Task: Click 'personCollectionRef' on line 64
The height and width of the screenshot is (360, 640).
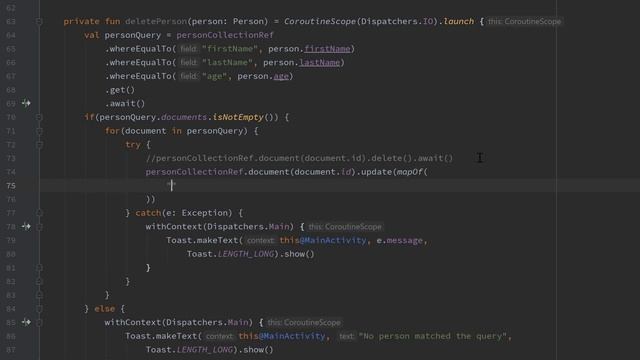Action: click(x=225, y=35)
